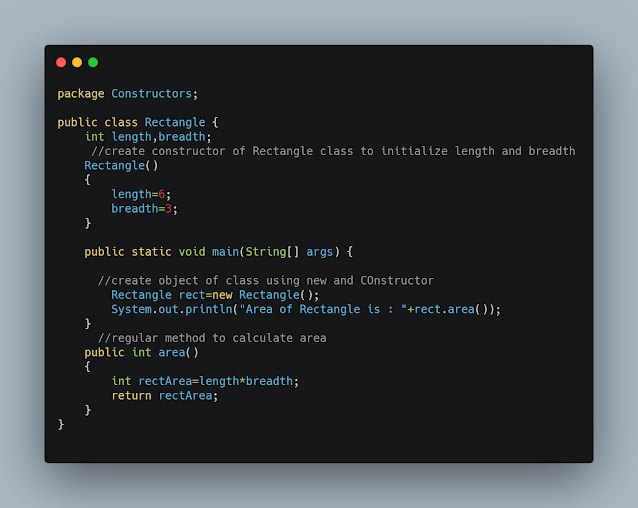Click the 'breadth' variable in the int declaration
Image resolution: width=638 pixels, height=508 pixels.
pos(181,137)
